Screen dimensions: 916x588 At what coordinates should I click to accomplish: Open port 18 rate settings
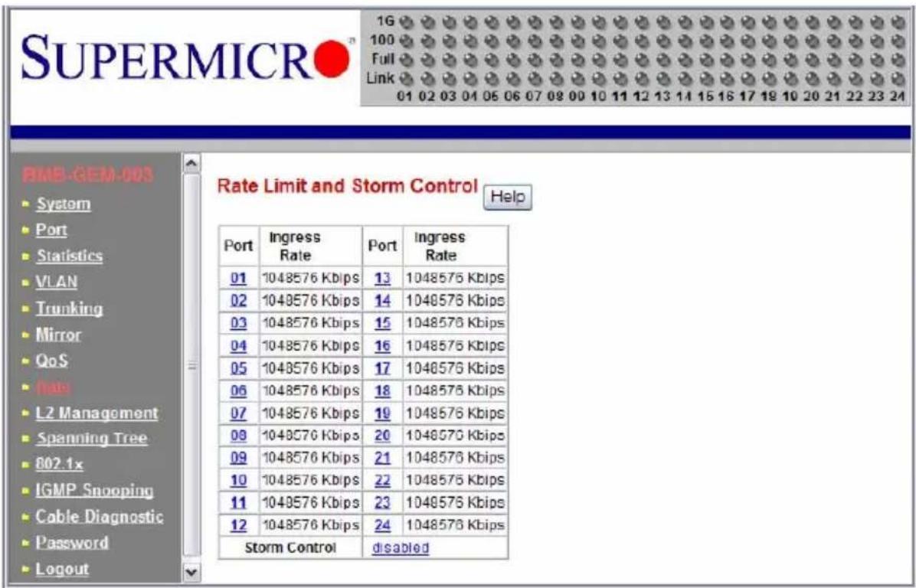tap(382, 390)
